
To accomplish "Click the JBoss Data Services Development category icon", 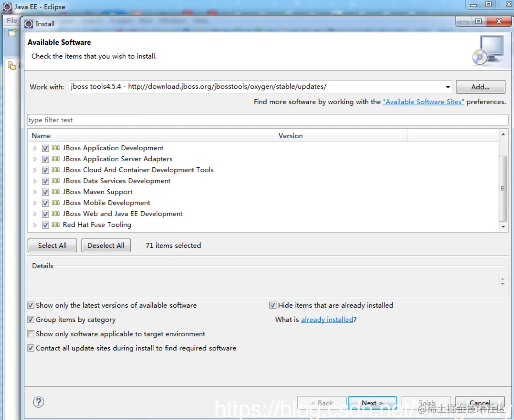I will [x=55, y=181].
